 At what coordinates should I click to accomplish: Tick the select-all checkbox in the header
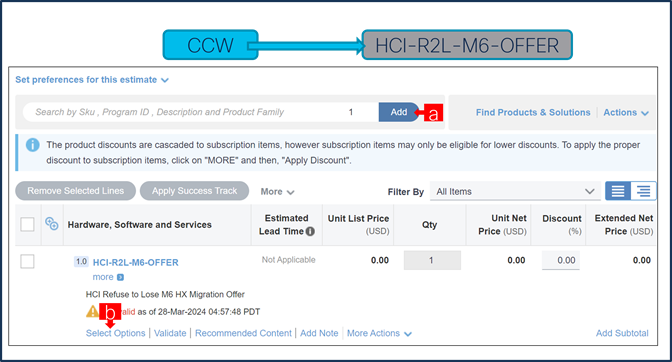coord(27,224)
